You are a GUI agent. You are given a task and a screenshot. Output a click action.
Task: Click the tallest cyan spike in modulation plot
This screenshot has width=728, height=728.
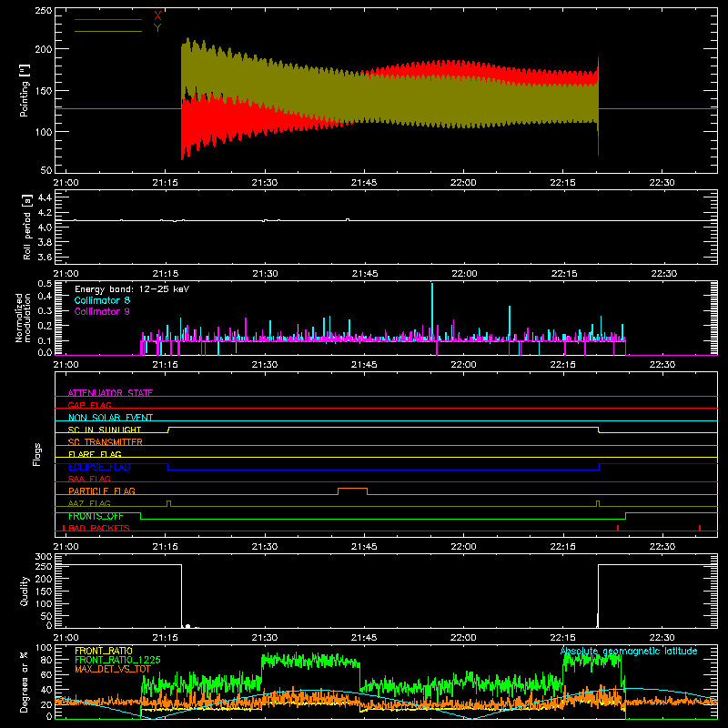click(432, 311)
